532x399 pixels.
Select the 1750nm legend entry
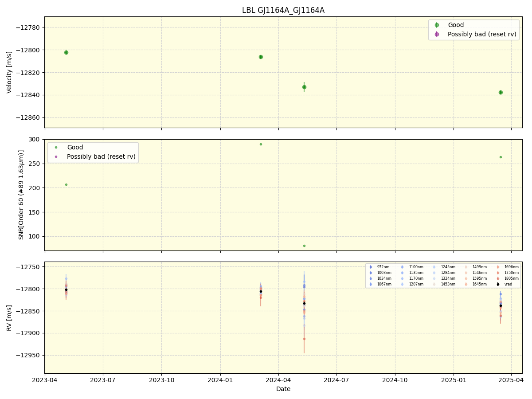click(x=509, y=273)
